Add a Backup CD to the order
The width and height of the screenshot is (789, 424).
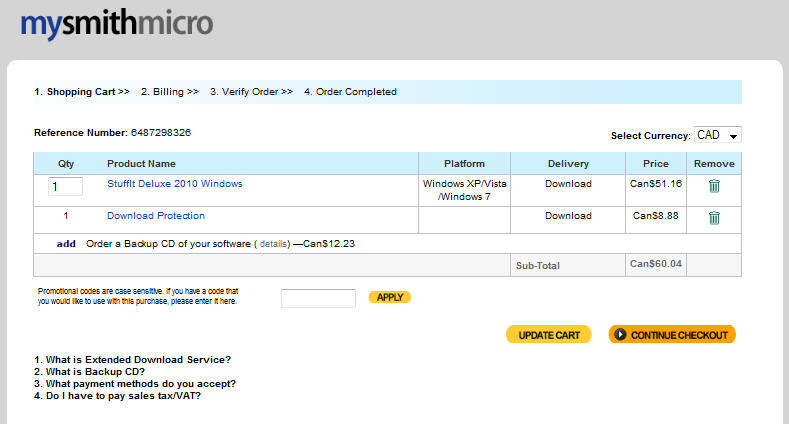(x=66, y=244)
